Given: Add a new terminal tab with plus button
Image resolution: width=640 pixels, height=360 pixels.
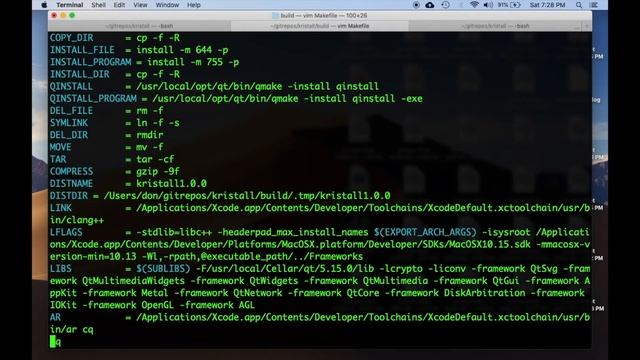Looking at the screenshot, I should click(x=587, y=26).
